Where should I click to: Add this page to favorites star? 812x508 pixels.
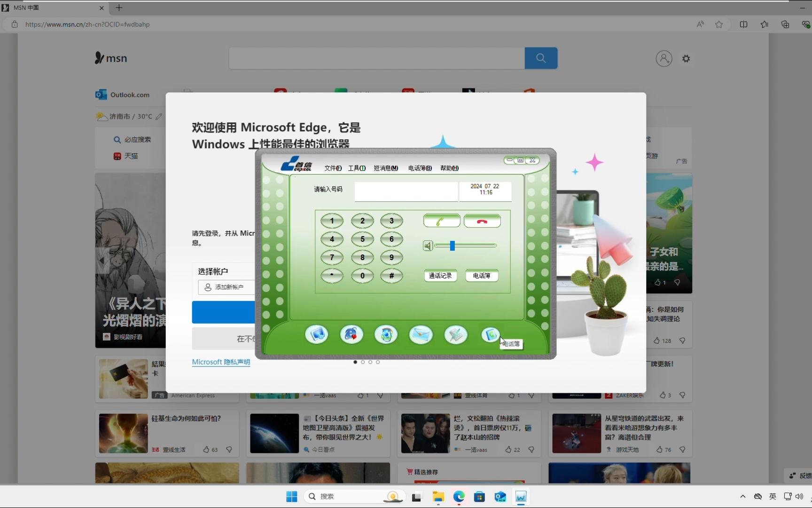click(x=719, y=24)
